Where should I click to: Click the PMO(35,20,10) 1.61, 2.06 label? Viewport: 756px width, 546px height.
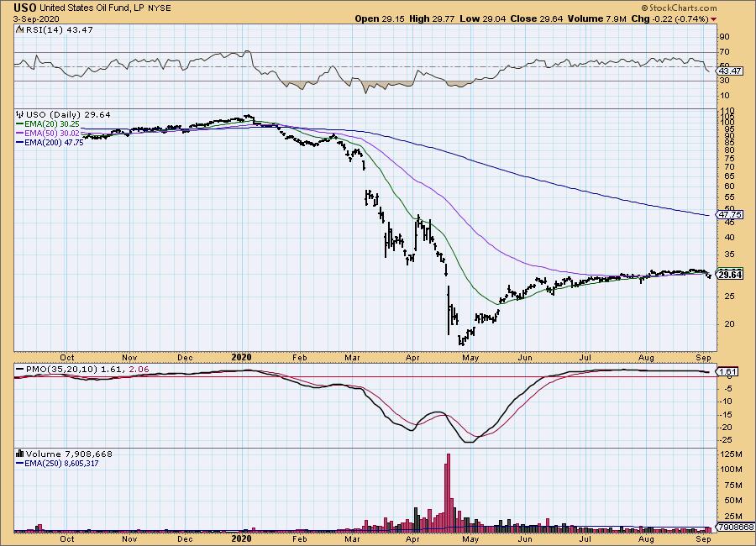pos(87,370)
